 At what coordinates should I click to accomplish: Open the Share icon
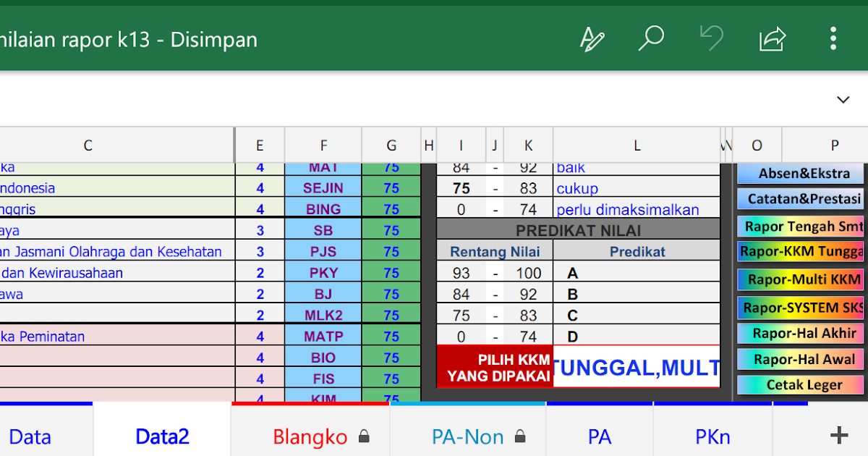pos(773,39)
